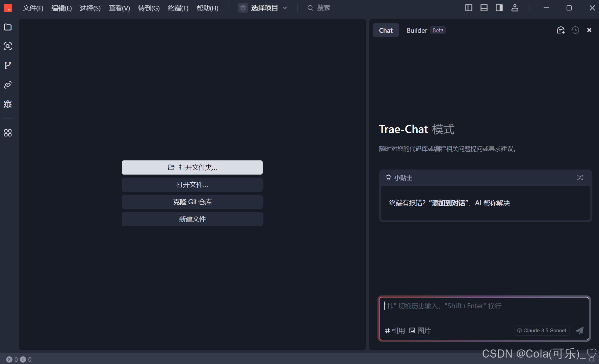Image resolution: width=599 pixels, height=364 pixels.
Task: Maximize the Trae window
Action: [x=569, y=8]
